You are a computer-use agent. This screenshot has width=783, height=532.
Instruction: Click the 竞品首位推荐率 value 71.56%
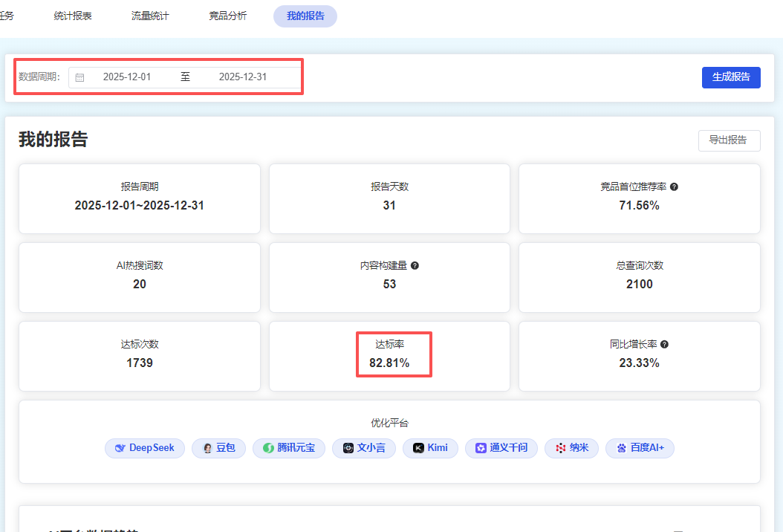639,205
